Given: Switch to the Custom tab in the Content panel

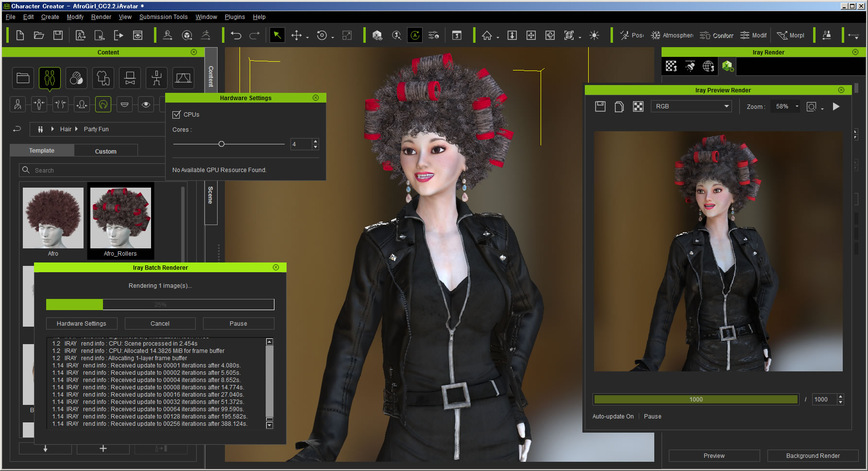Looking at the screenshot, I should pos(106,151).
